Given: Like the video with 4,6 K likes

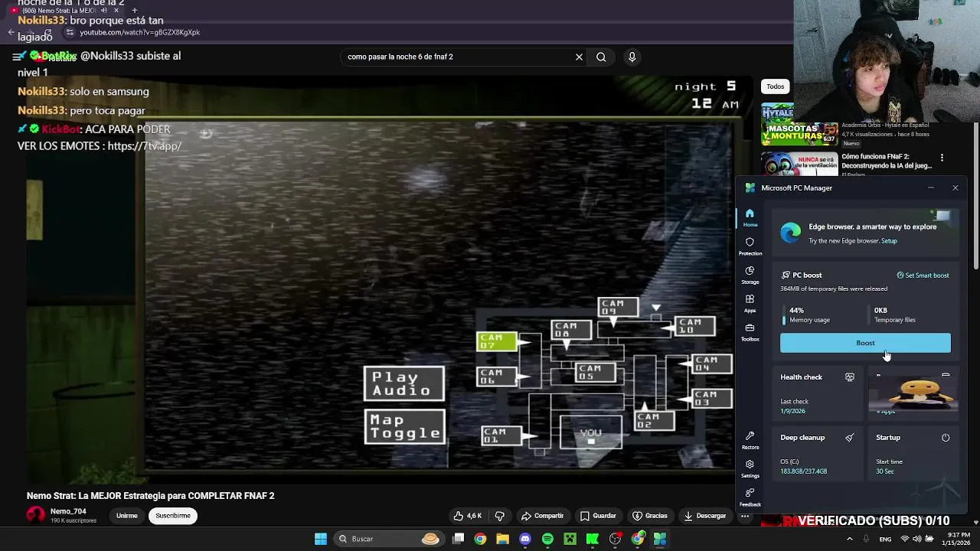Looking at the screenshot, I should coord(467,516).
